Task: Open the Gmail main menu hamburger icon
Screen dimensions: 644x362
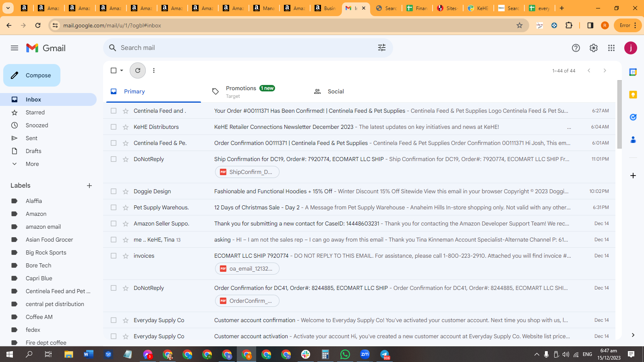Action: click(x=14, y=48)
